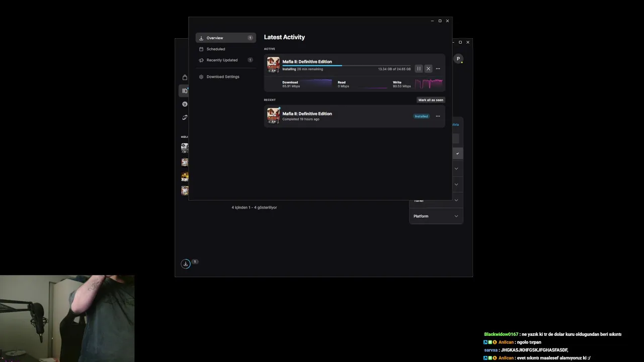The height and width of the screenshot is (362, 644).
Task: Click the active Mafia II: Definitive Edition title
Action: [x=307, y=61]
